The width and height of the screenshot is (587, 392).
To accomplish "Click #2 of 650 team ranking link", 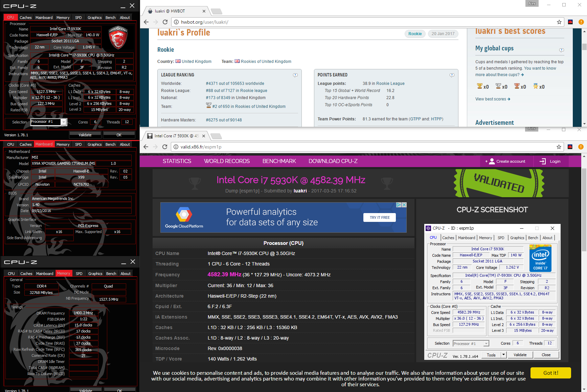I will click(249, 107).
